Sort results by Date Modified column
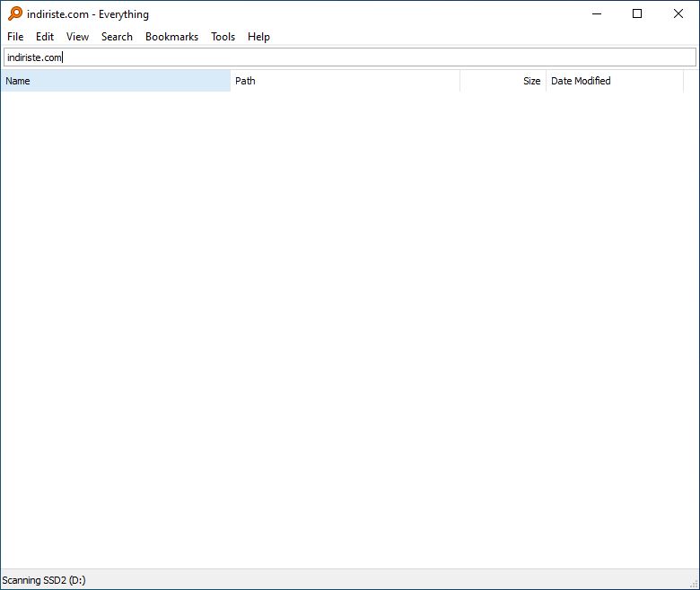Viewport: 700px width, 590px height. (615, 81)
